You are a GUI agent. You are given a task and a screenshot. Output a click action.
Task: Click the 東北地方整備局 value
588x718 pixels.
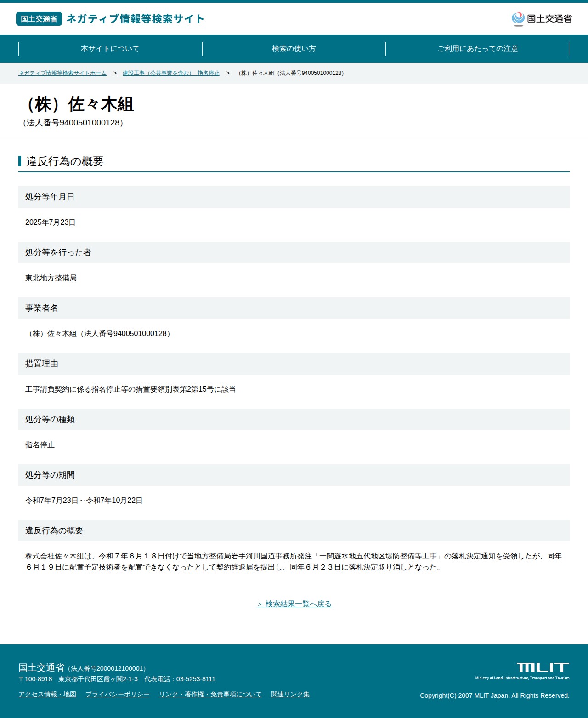[x=51, y=278]
